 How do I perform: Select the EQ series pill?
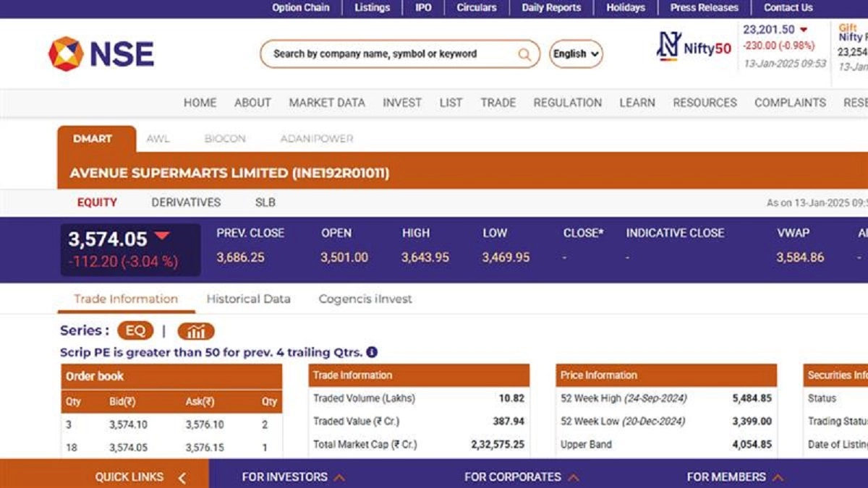135,331
